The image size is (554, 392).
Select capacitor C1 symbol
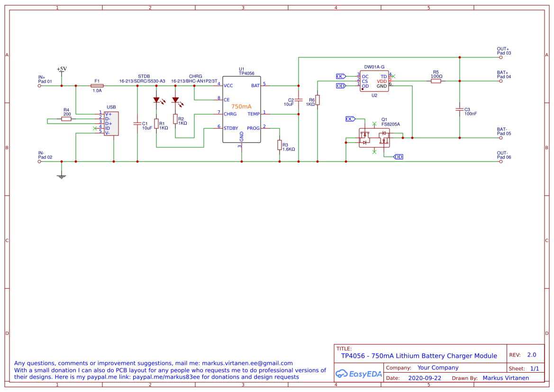[x=137, y=124]
